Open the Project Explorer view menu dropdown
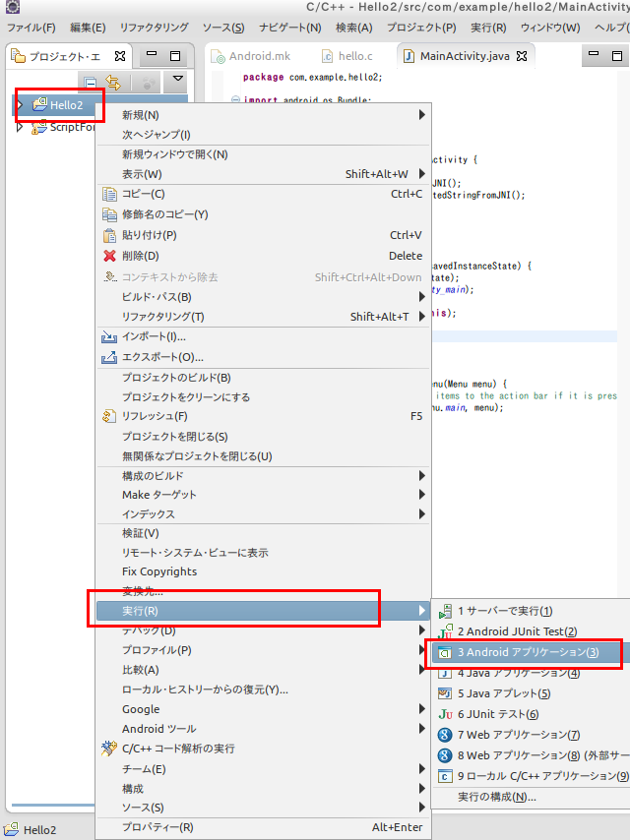Viewport: 630px width, 840px height. (177, 81)
